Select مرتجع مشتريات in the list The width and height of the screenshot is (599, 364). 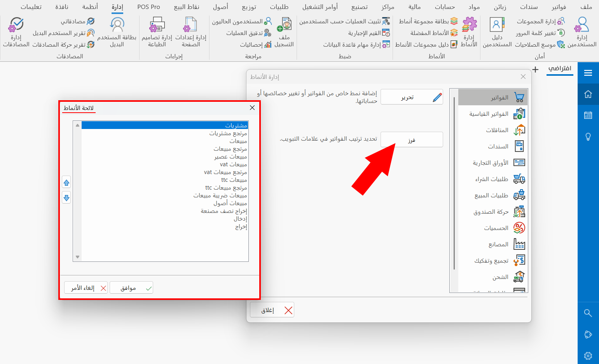164,133
